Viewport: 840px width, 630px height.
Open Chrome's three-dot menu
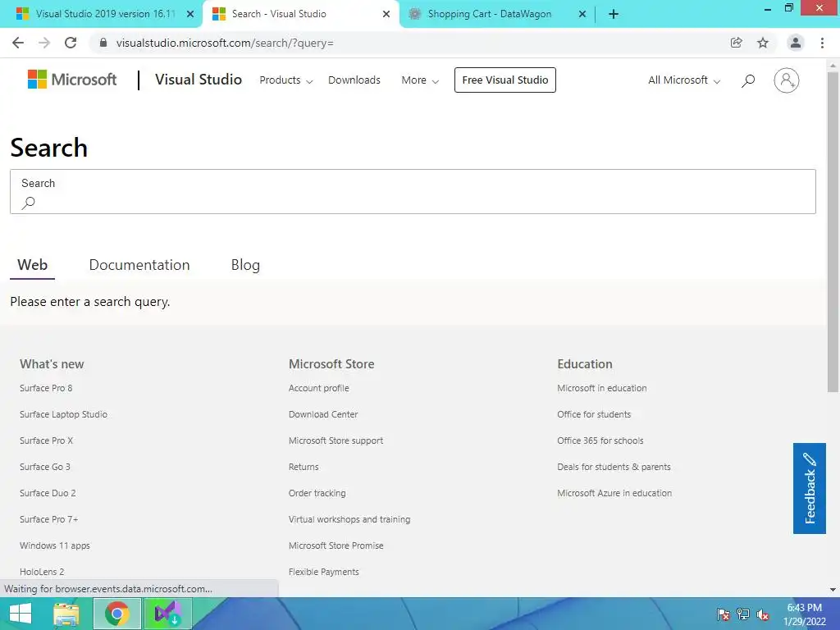822,43
